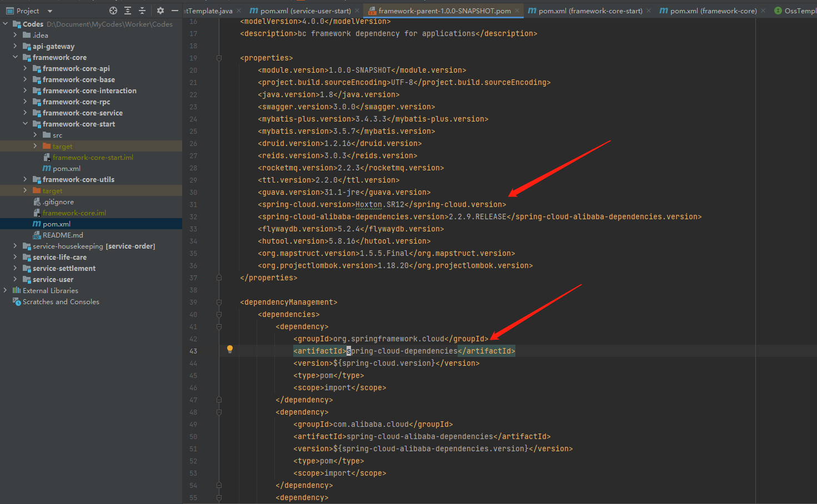Open the Project view dropdown
817x504 pixels.
pos(49,11)
